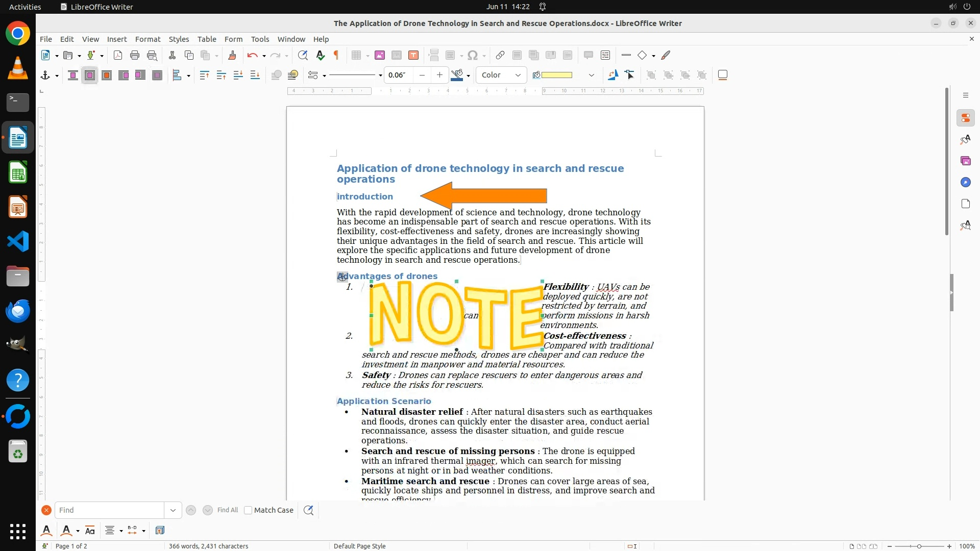Image resolution: width=980 pixels, height=551 pixels.
Task: Open Find & Replace from the standard toolbar
Action: (x=303, y=55)
